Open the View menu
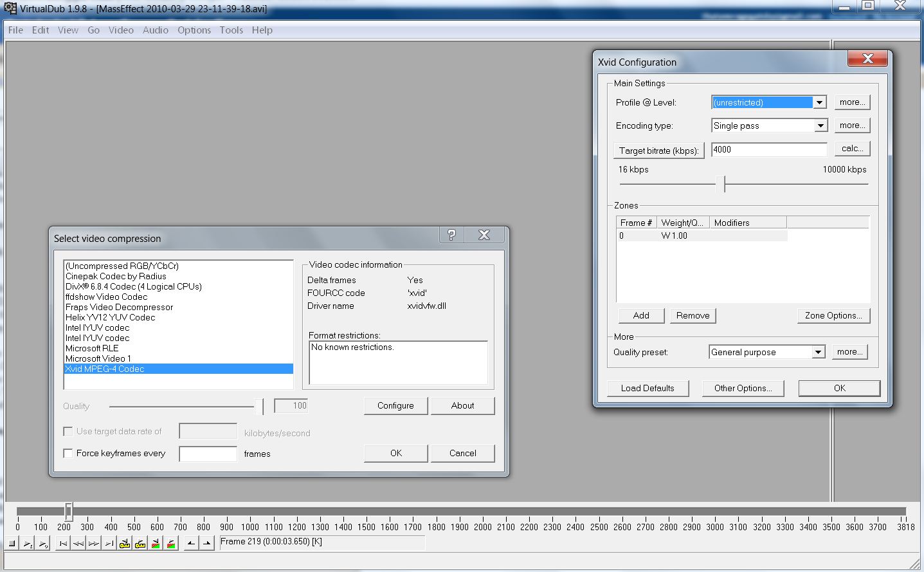This screenshot has width=924, height=572. point(68,30)
